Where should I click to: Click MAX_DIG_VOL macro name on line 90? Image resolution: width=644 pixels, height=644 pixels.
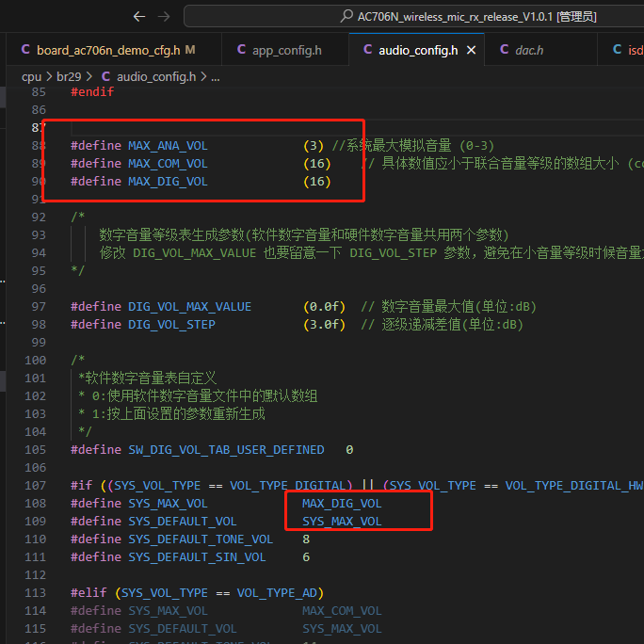168,182
